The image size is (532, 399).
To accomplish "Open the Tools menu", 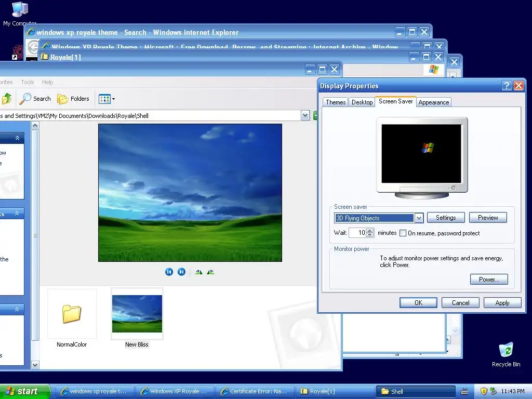I will (x=28, y=82).
